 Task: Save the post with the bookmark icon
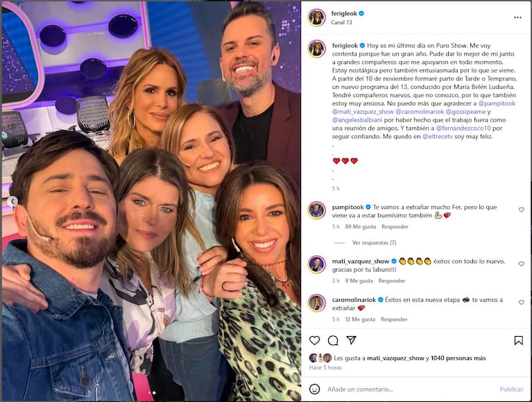tap(518, 340)
